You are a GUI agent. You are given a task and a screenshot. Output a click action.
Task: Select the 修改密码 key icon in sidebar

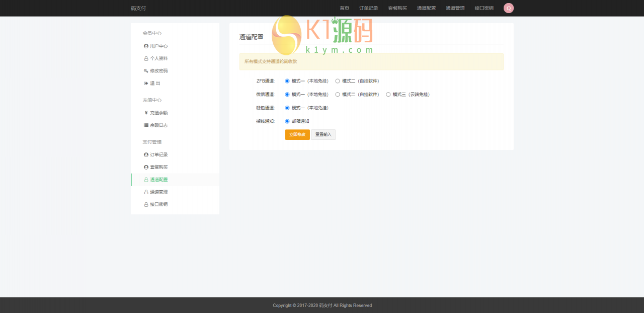(145, 71)
